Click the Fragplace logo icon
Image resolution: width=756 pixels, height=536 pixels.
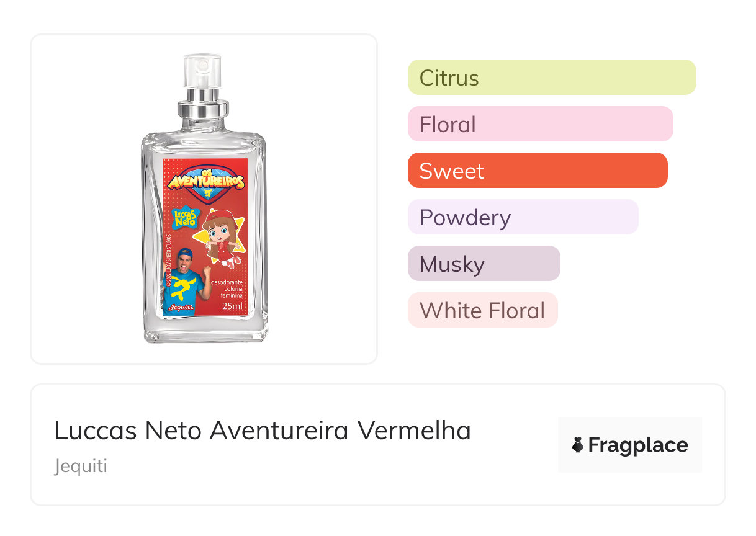578,445
